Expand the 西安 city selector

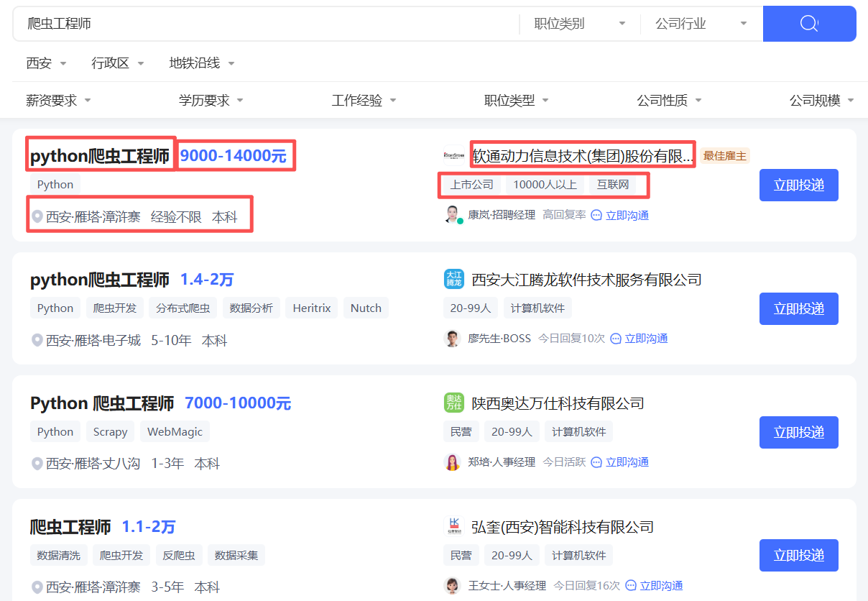tap(46, 63)
